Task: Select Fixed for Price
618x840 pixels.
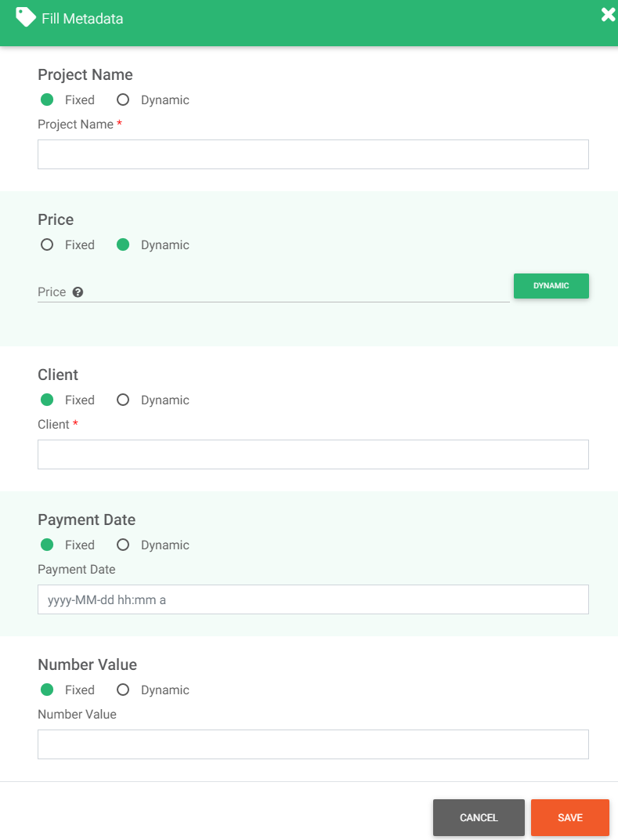Action: click(x=47, y=244)
